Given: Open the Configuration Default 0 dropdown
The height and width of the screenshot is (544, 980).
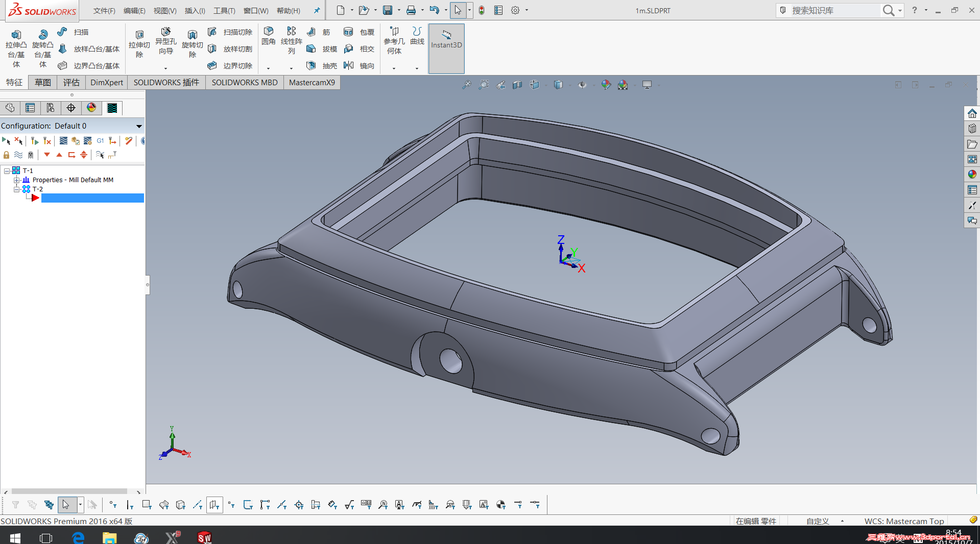Looking at the screenshot, I should (138, 126).
